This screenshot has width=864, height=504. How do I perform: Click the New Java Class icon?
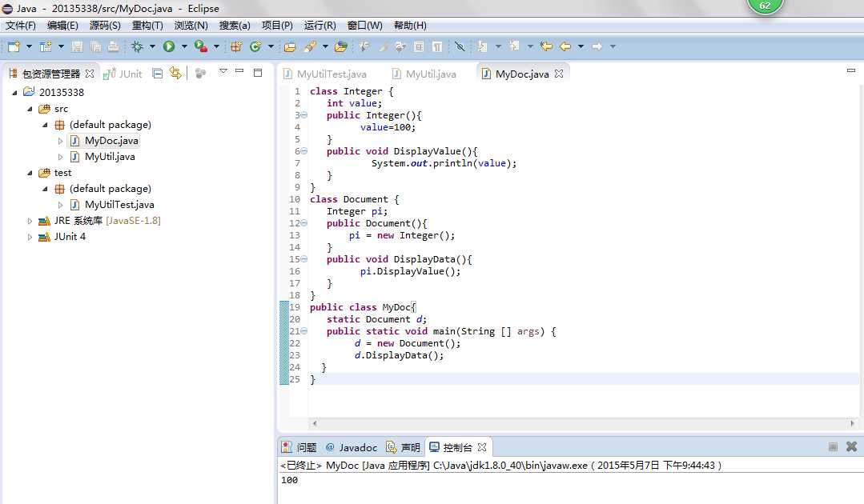[255, 46]
